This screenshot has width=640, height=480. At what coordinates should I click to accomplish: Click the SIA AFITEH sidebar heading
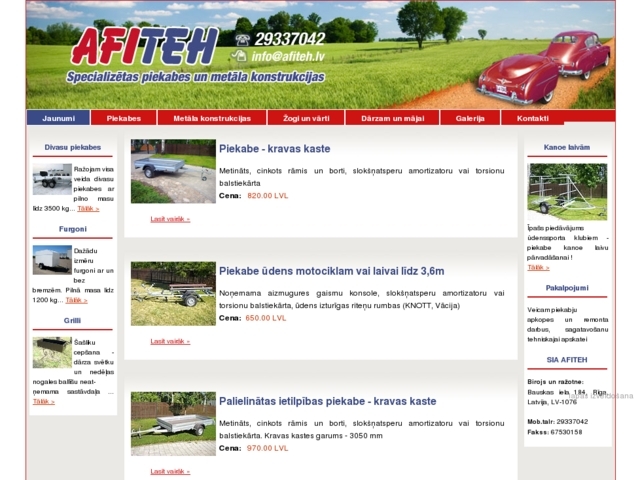(x=567, y=360)
